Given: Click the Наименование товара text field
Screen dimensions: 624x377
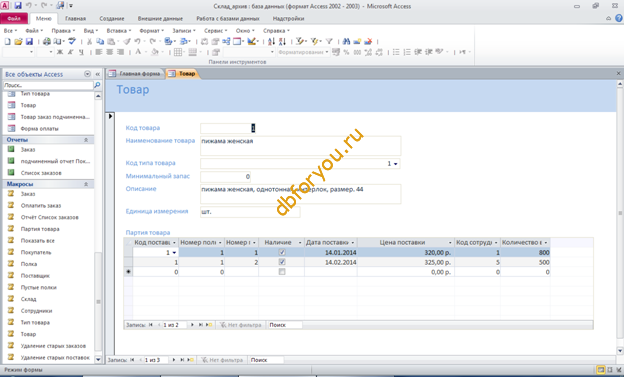Looking at the screenshot, I should (x=300, y=146).
